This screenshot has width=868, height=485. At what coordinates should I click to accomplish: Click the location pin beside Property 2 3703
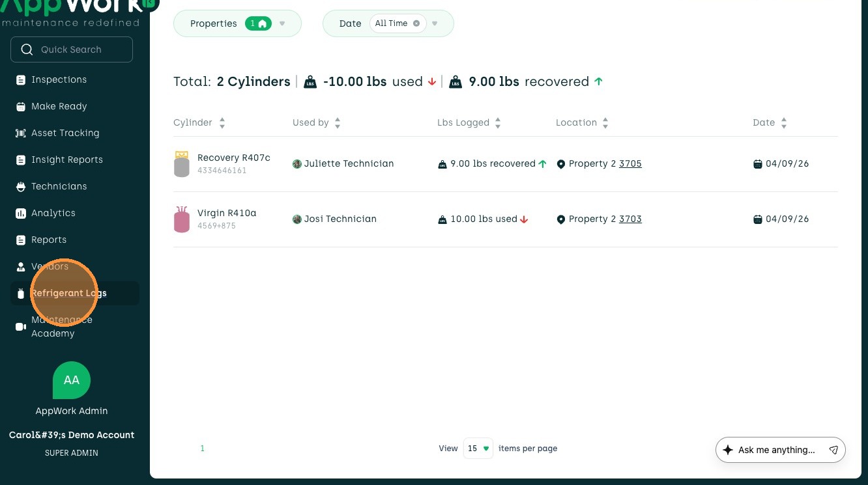pos(560,220)
